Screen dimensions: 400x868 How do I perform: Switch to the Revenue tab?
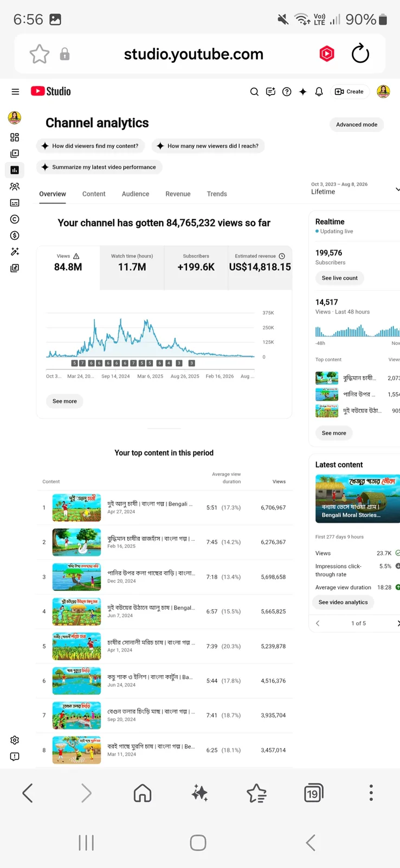(x=178, y=194)
